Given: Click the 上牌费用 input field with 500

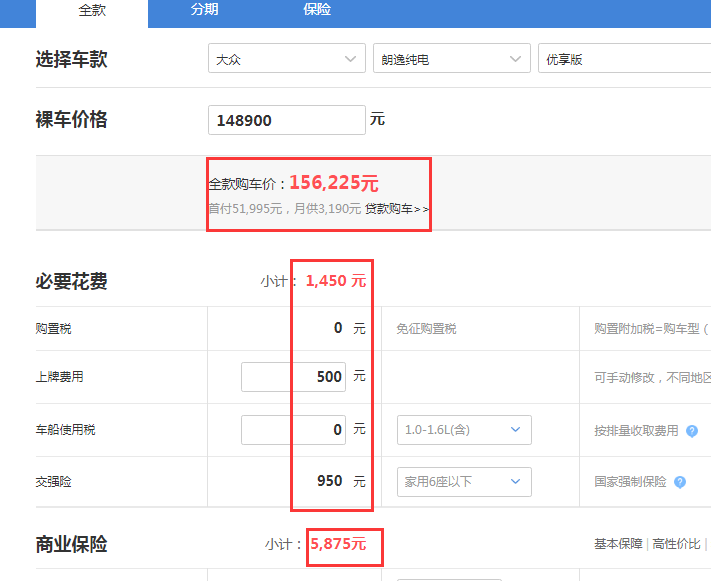Looking at the screenshot, I should (x=293, y=377).
